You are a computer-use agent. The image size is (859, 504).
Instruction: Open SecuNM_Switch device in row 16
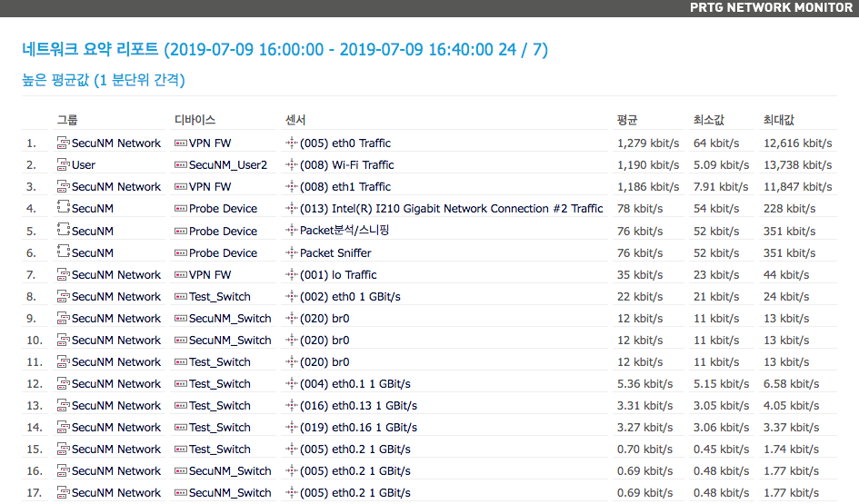230,471
